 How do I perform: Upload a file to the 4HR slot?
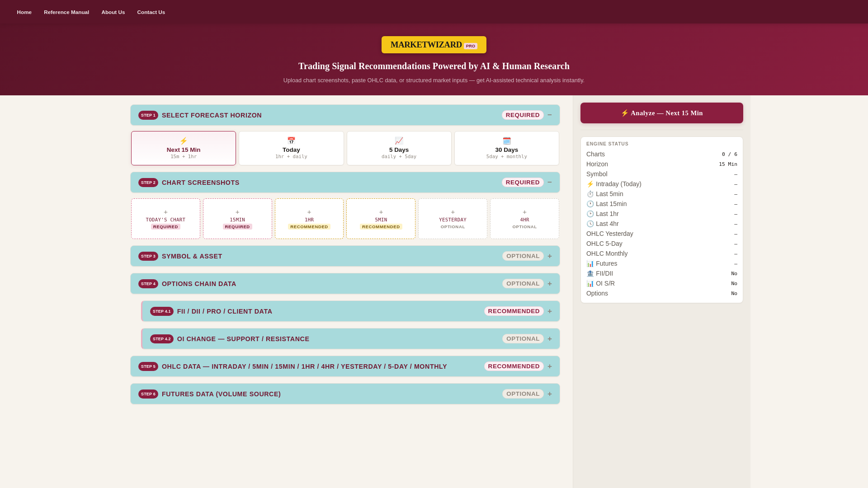point(524,219)
